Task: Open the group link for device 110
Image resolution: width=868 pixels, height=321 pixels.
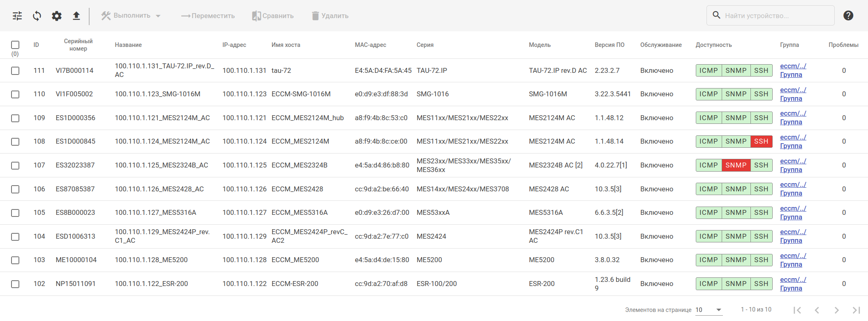Action: pos(793,94)
